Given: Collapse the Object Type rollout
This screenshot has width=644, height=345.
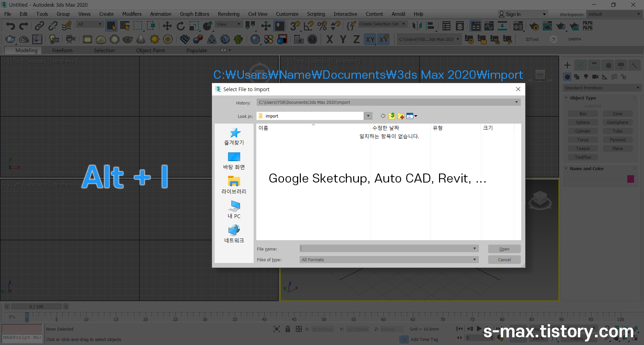Looking at the screenshot, I should (x=583, y=98).
